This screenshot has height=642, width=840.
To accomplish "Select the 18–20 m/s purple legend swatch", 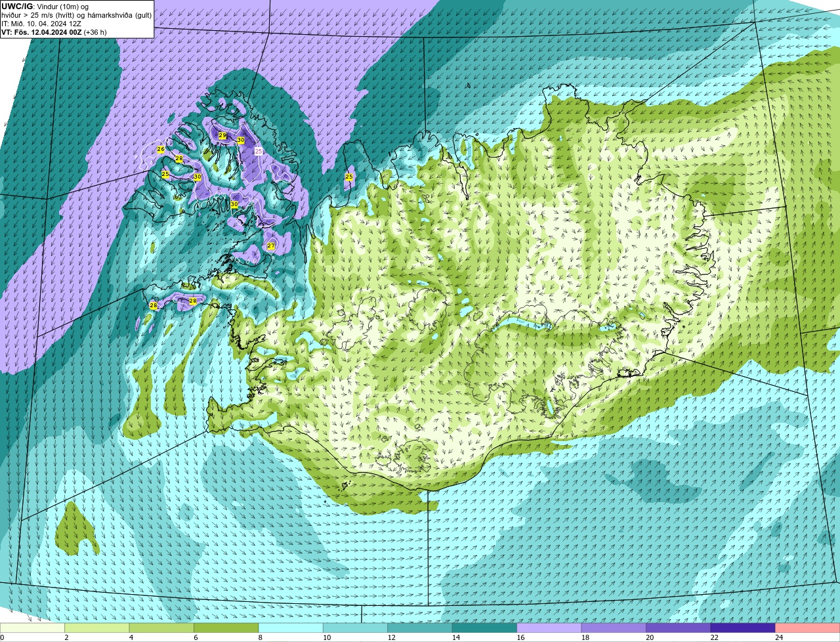I will [614, 628].
